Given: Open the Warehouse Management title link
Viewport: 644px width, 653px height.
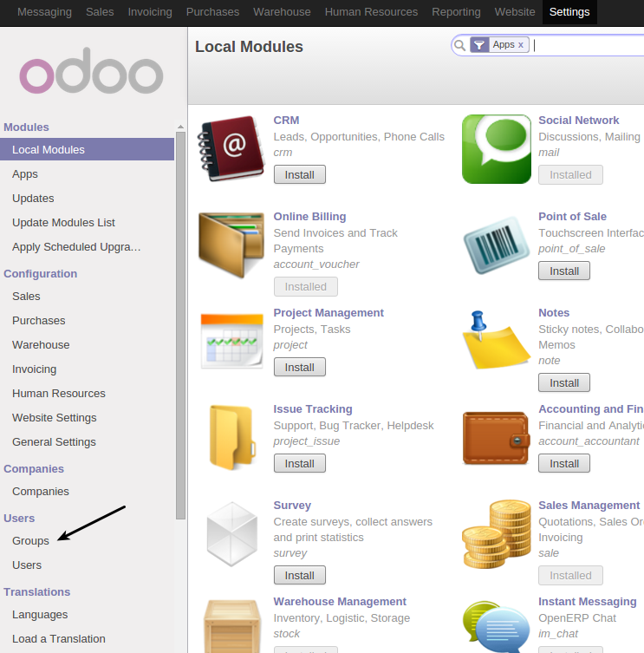Looking at the screenshot, I should coord(340,601).
